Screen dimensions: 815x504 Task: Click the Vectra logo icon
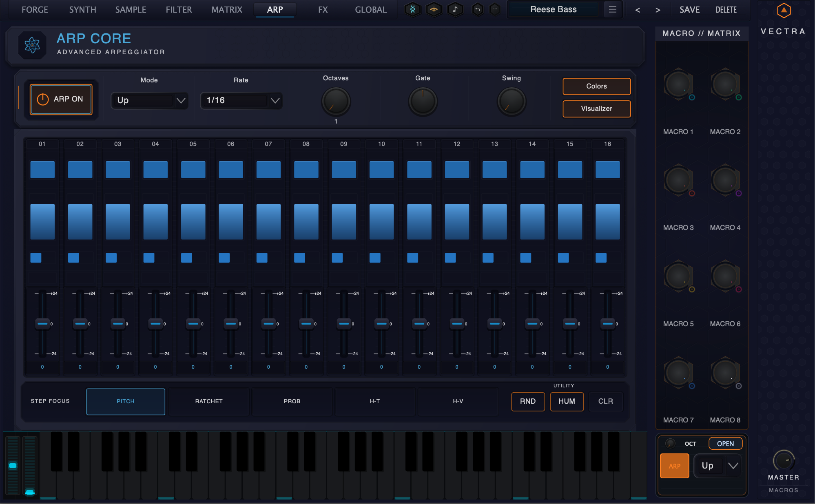click(x=784, y=11)
